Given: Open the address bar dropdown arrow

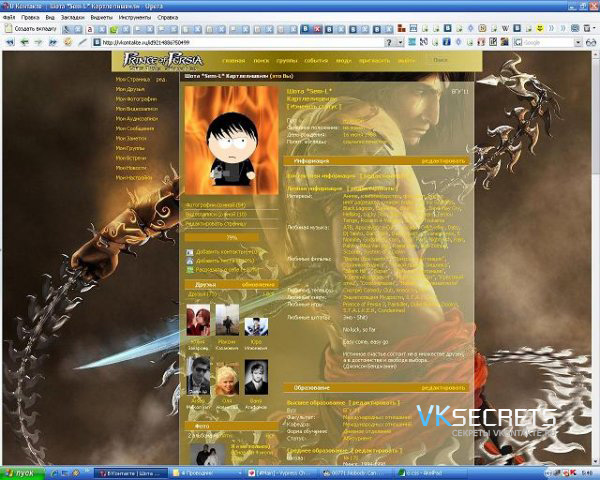Looking at the screenshot, I should coord(400,42).
